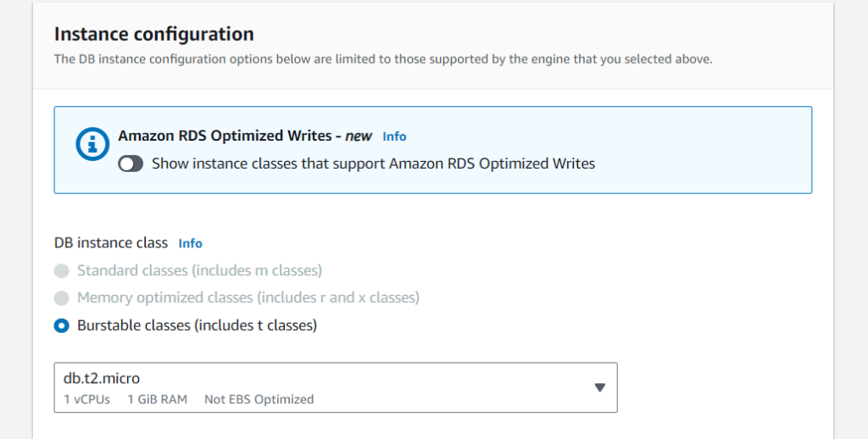Click the 'Instance configuration' section heading

(154, 34)
